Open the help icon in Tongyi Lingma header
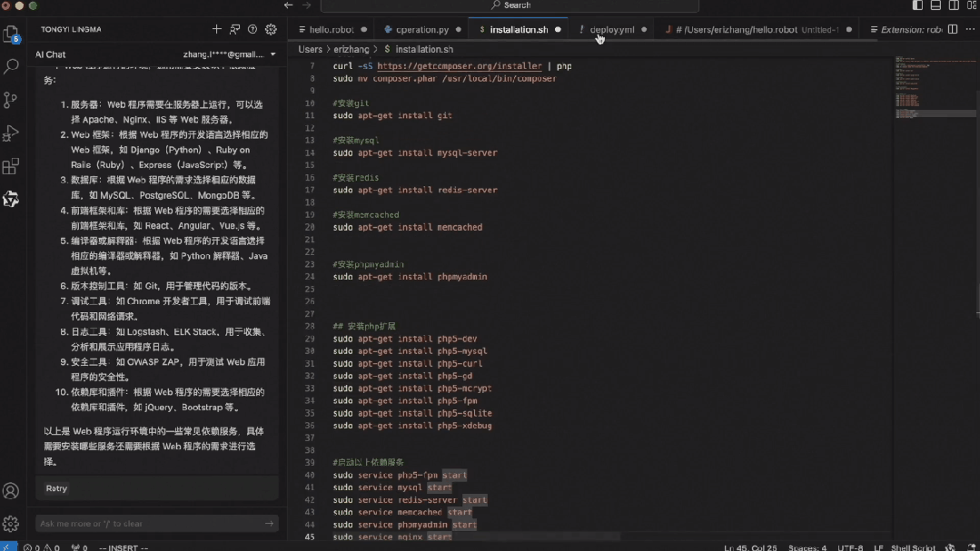This screenshot has height=551, width=980. 252,29
